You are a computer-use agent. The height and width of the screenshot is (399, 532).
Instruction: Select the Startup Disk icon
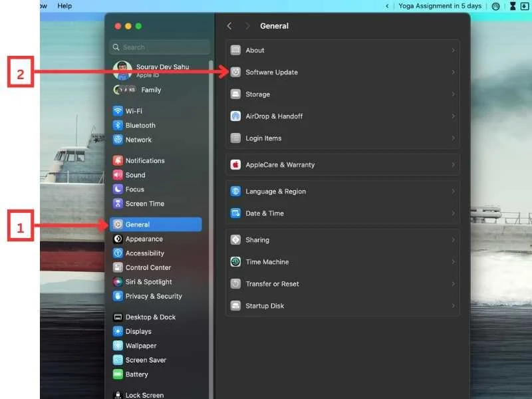[x=235, y=306]
